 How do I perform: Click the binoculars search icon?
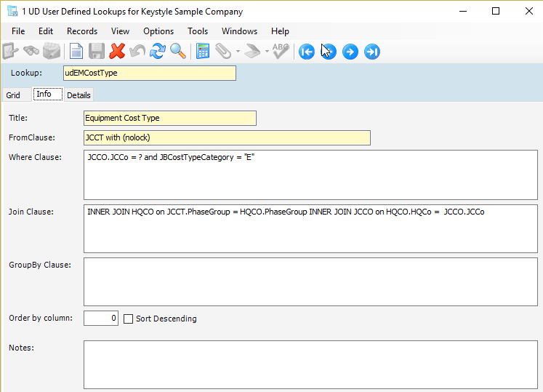click(31, 52)
